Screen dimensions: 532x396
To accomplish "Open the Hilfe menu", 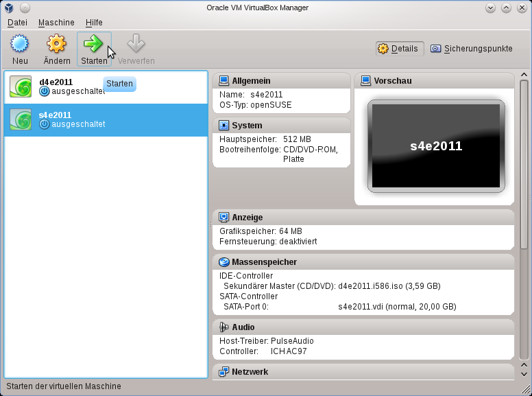I will 94,23.
